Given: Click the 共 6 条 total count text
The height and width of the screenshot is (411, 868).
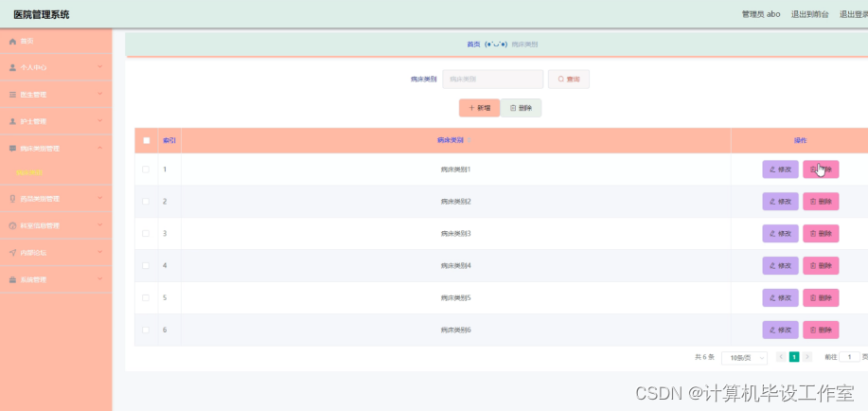Looking at the screenshot, I should 704,357.
